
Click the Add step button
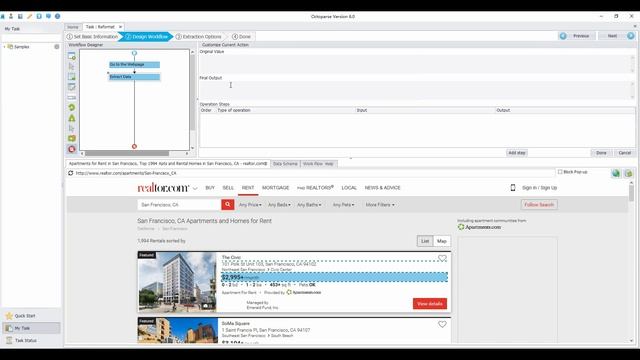click(x=517, y=153)
